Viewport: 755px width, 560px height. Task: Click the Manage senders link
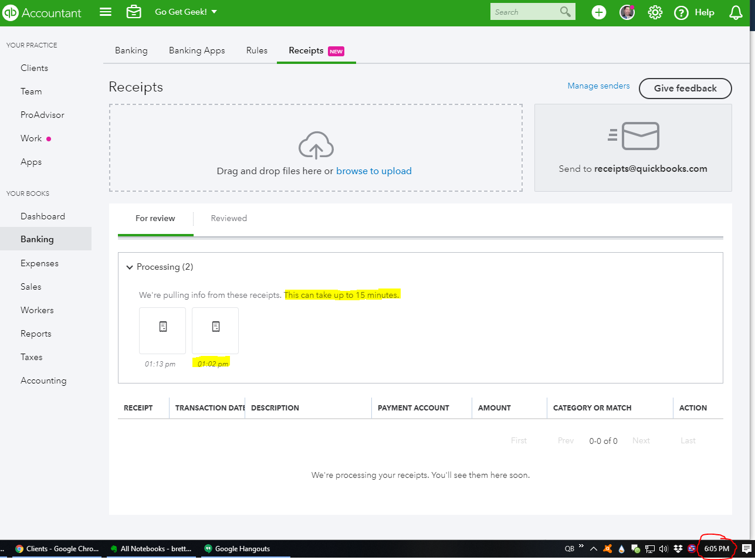(x=598, y=86)
